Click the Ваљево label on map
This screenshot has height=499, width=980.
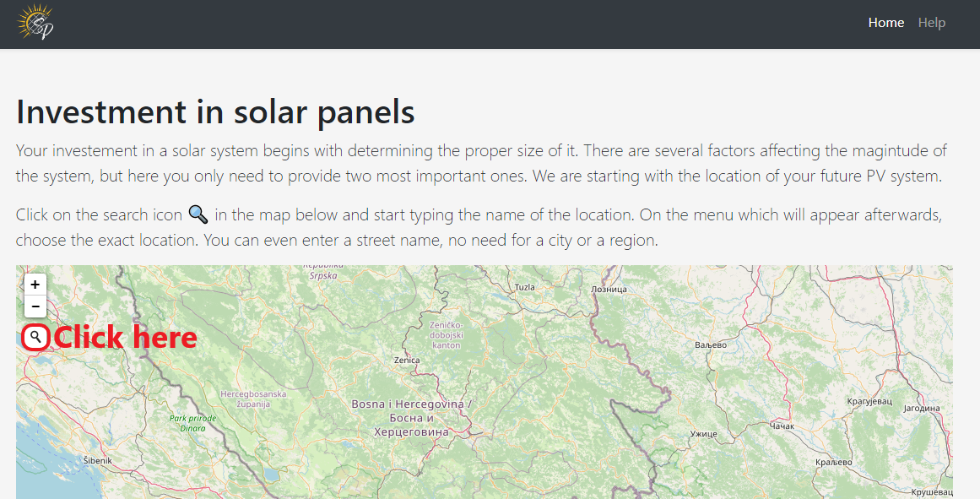tap(711, 344)
